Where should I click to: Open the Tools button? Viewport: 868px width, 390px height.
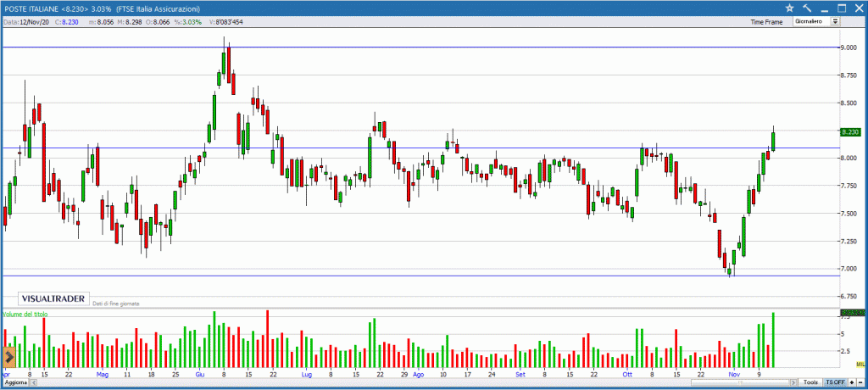pyautogui.click(x=811, y=383)
